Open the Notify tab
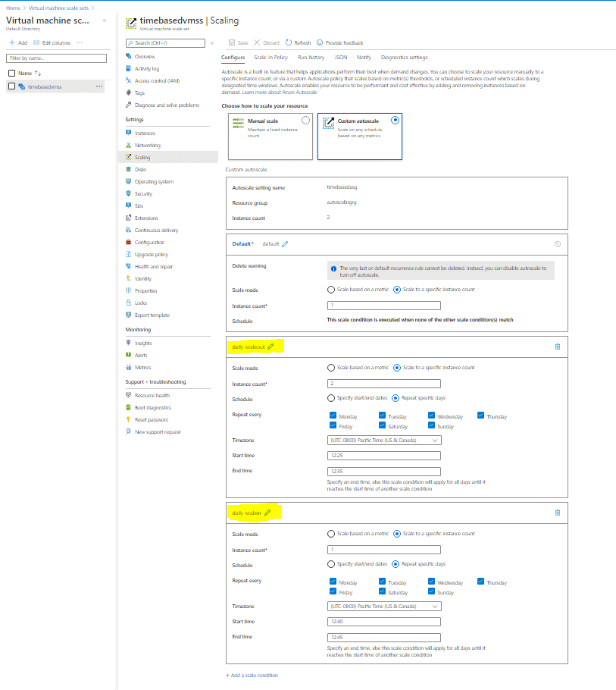This screenshot has height=690, width=616. coord(364,57)
